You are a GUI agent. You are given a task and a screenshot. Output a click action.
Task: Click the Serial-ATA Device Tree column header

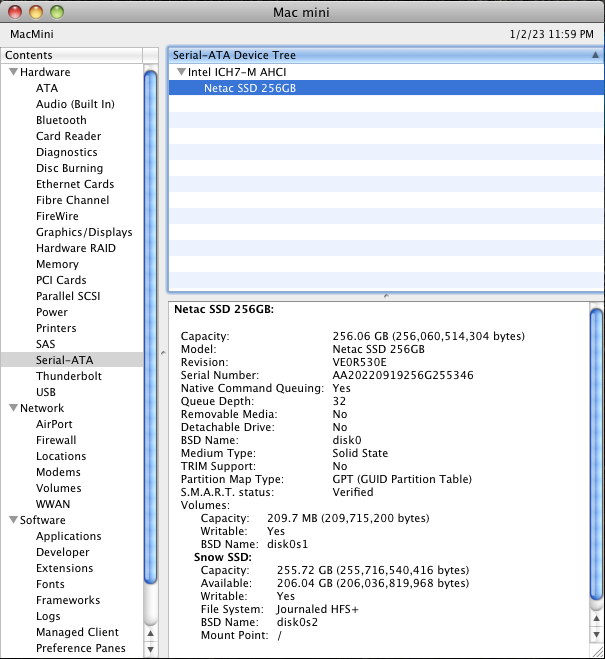pyautogui.click(x=387, y=55)
